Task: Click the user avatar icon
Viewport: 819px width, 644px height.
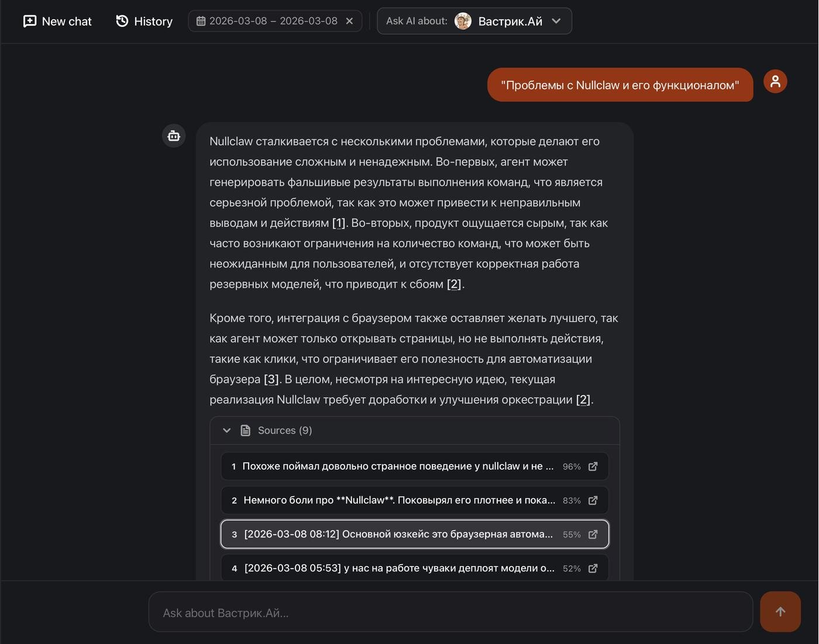Action: click(x=775, y=81)
